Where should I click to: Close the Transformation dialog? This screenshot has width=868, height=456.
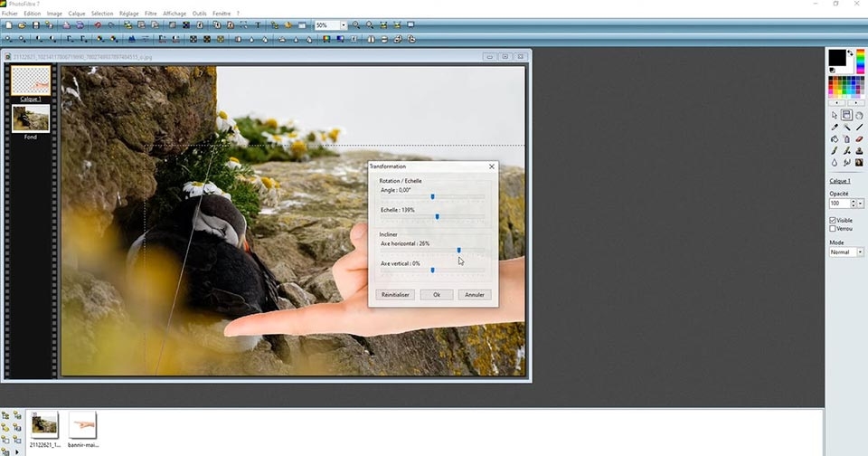point(492,166)
